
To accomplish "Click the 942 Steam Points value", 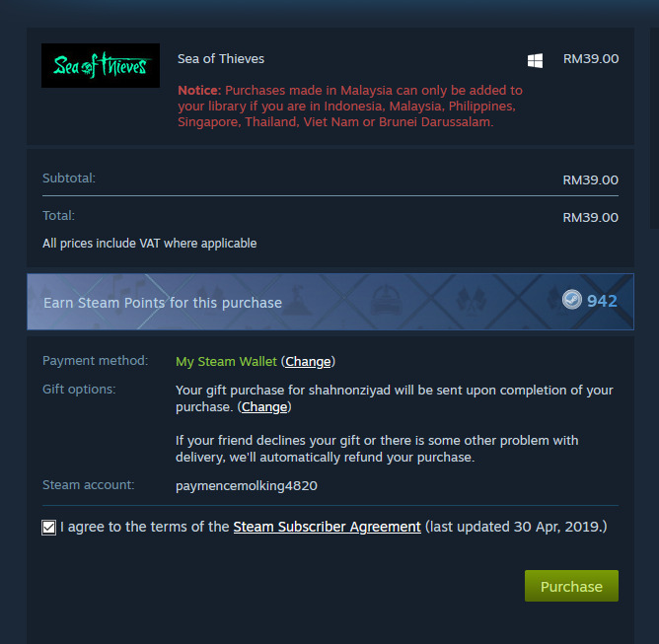I will [602, 301].
